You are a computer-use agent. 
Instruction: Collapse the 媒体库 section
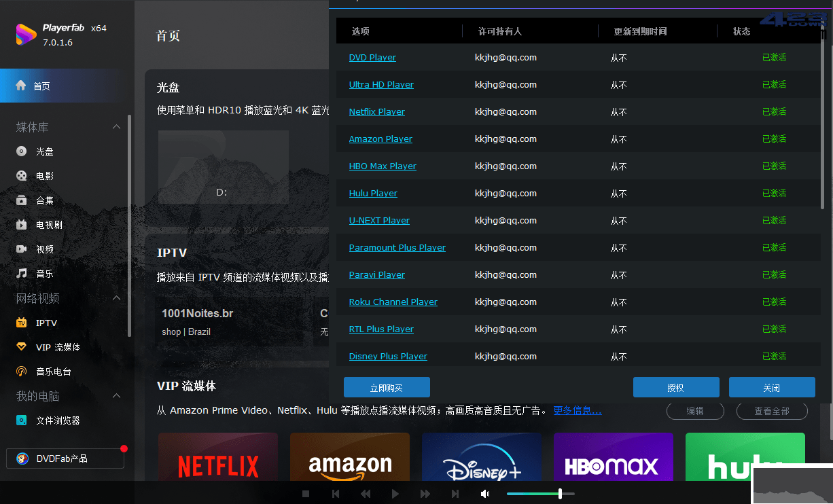pyautogui.click(x=116, y=127)
